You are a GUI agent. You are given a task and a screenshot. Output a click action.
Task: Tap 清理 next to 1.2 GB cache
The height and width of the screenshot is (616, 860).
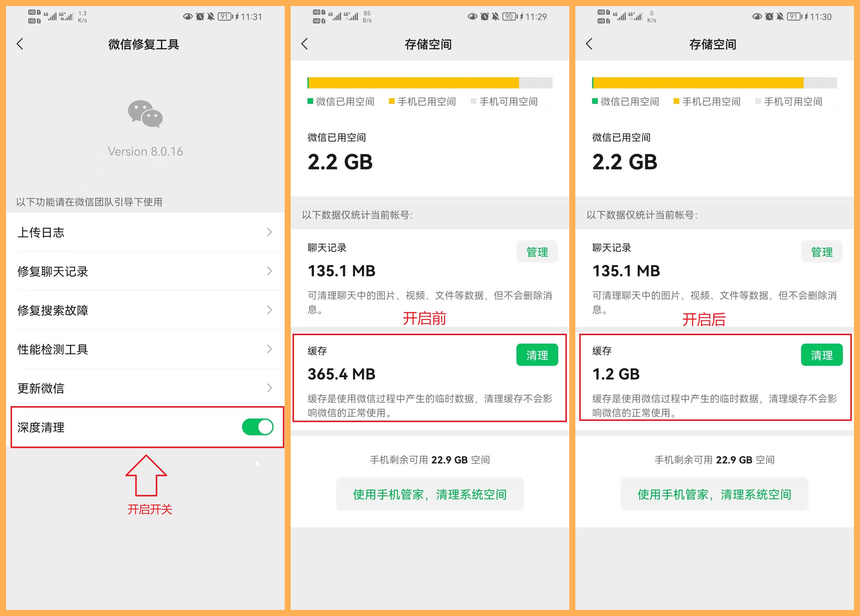pos(822,355)
